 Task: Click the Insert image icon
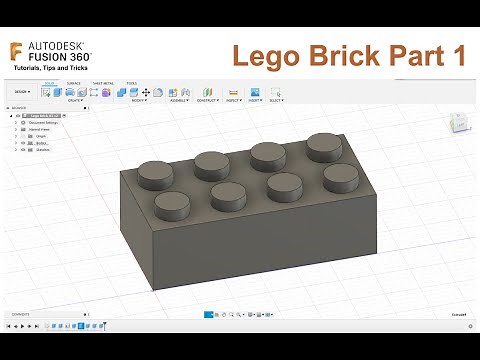pos(255,92)
